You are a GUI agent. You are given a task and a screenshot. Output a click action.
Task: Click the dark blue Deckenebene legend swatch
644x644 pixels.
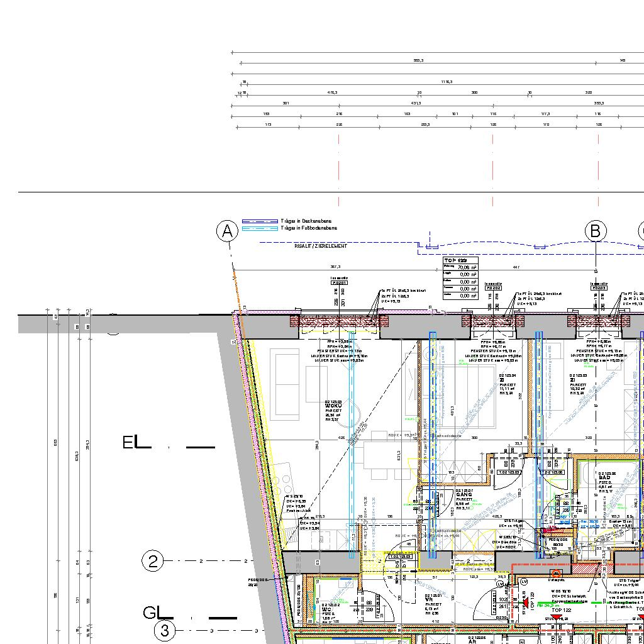(260, 221)
